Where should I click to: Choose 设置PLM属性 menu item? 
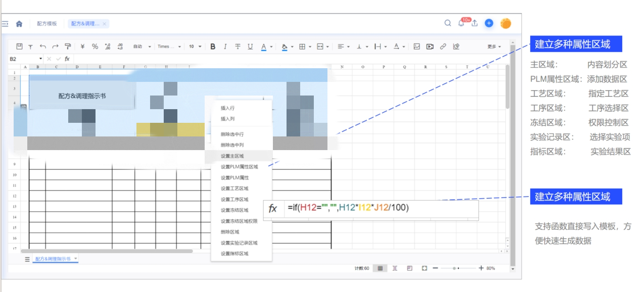234,177
